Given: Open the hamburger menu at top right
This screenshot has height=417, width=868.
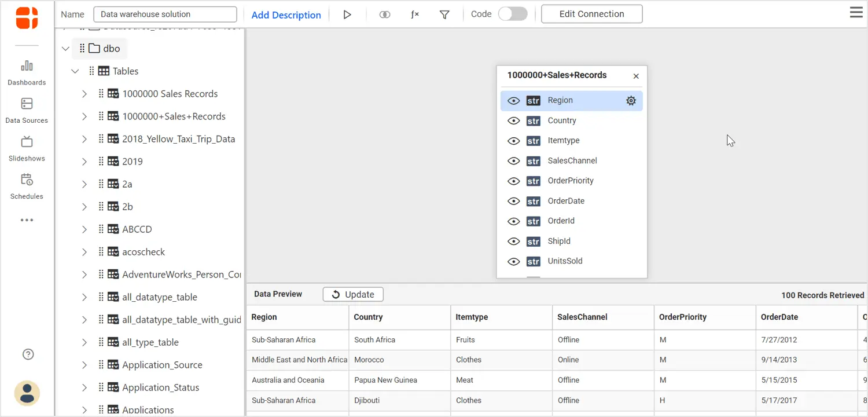Looking at the screenshot, I should click(856, 13).
